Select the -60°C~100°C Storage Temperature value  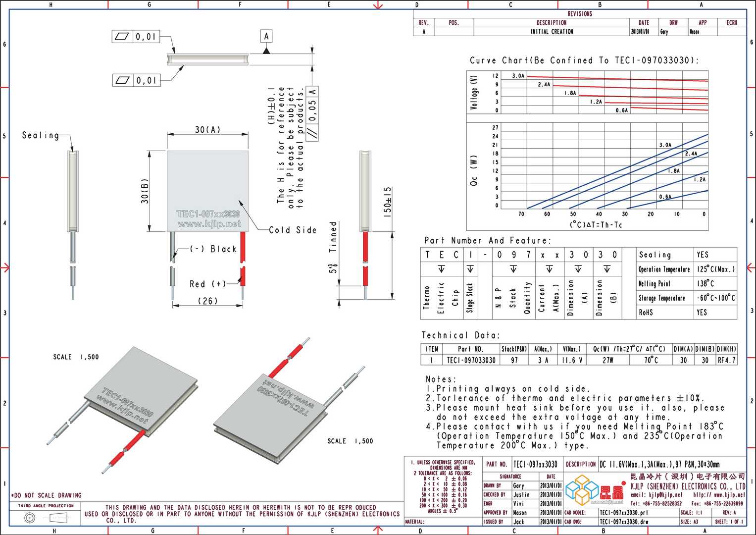[716, 298]
